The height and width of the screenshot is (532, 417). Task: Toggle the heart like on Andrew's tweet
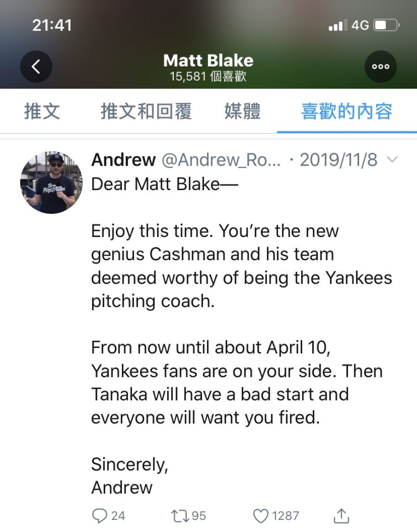261,515
